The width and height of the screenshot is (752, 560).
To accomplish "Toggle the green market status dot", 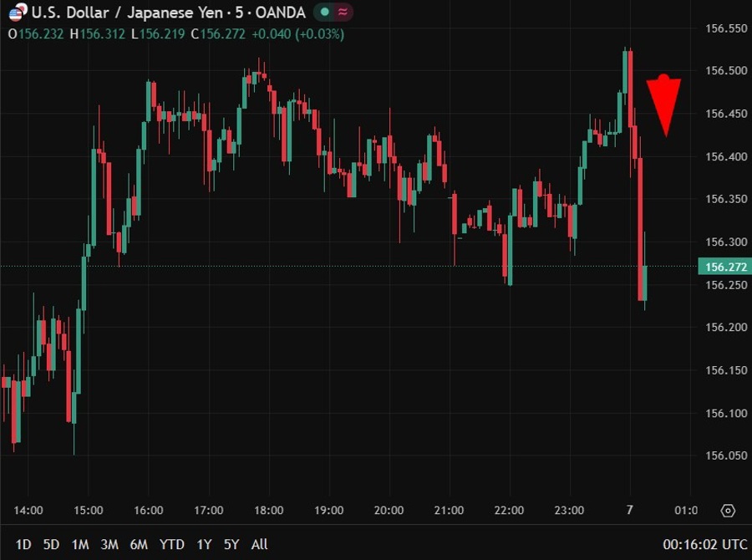I will (x=325, y=13).
